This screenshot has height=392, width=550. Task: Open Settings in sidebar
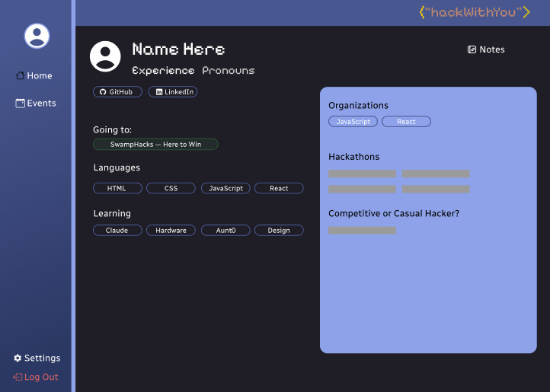pos(37,358)
